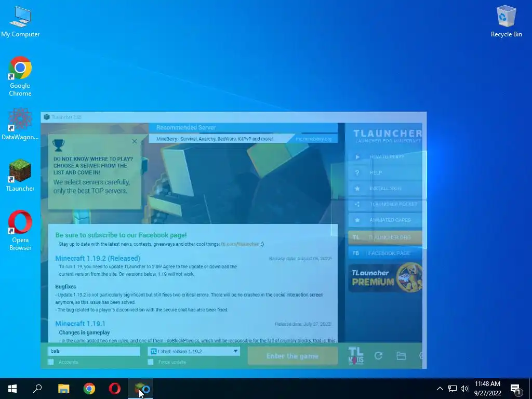The height and width of the screenshot is (399, 532).
Task: Open File Explorer from the taskbar
Action: point(63,389)
